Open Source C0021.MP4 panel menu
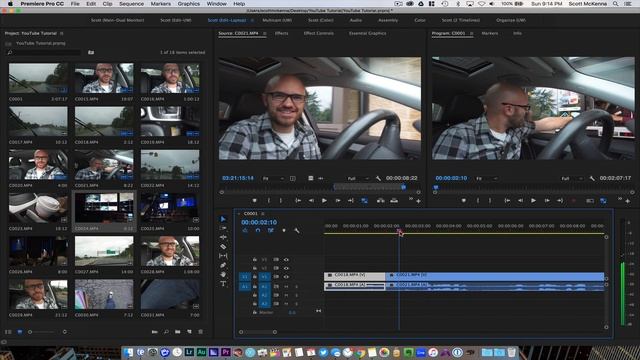Viewport: 640px width, 360px height. point(264,33)
